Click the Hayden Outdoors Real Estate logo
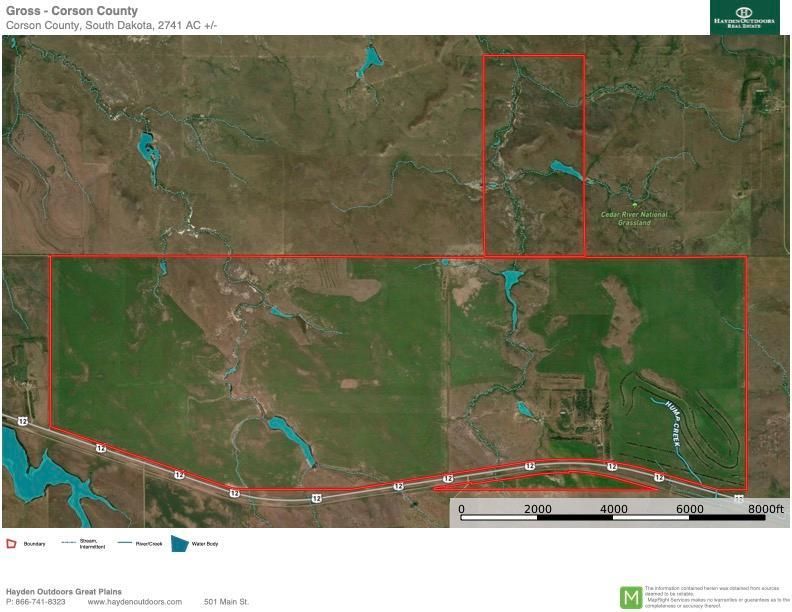This screenshot has width=792, height=612. (x=745, y=17)
